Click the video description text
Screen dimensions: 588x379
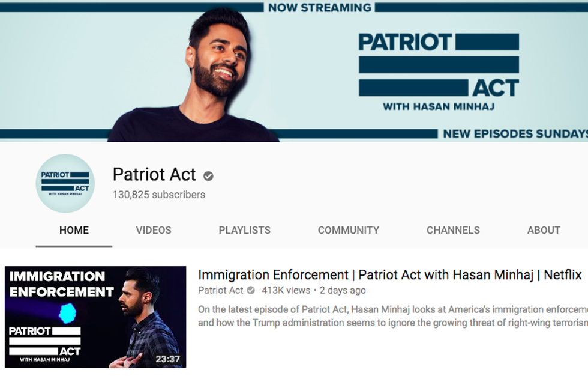pos(392,316)
